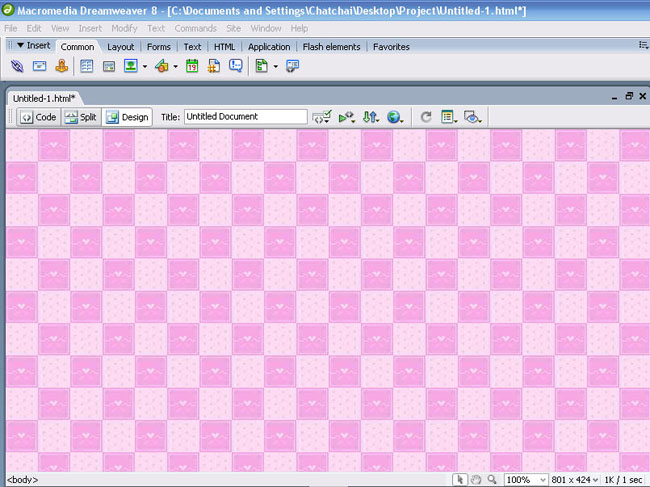Click the body tag in tag selector
The width and height of the screenshot is (650, 487).
(23, 480)
